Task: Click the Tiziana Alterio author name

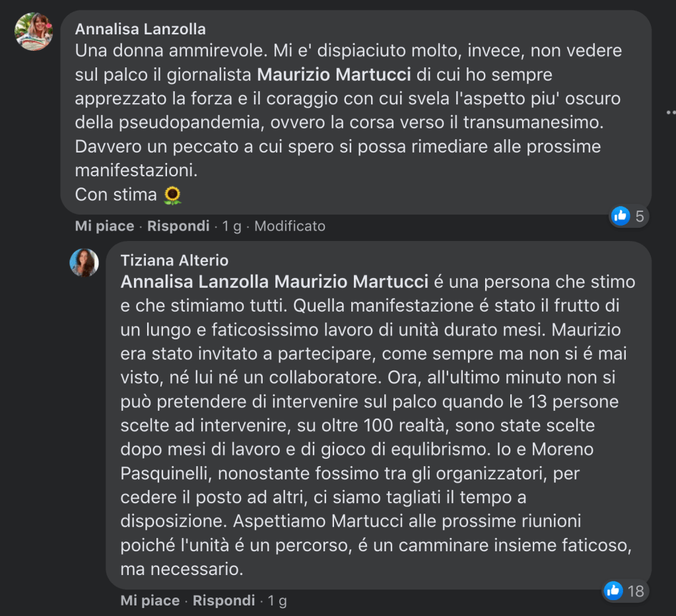Action: (x=174, y=260)
